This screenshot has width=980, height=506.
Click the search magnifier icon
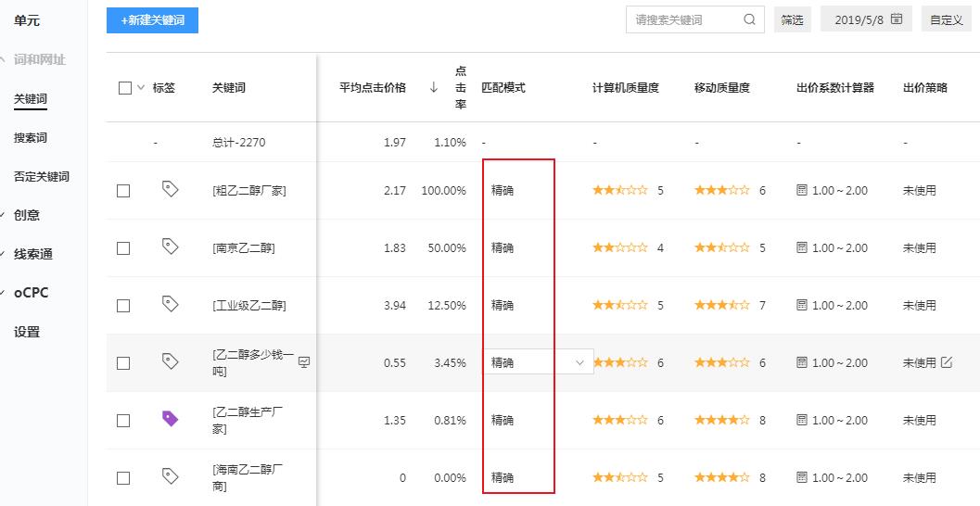[749, 19]
